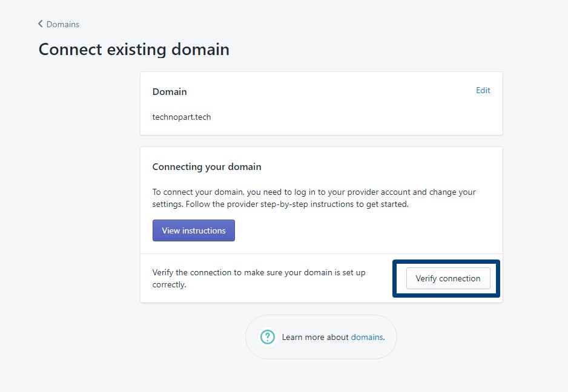Go back via the Domains breadcrumb
The width and height of the screenshot is (568, 392).
pyautogui.click(x=62, y=24)
